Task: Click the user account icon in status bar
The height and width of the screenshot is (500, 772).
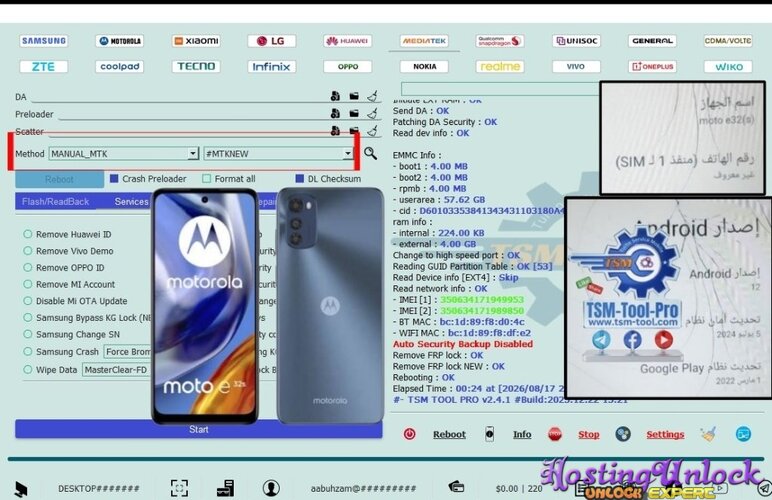Action: point(271,488)
